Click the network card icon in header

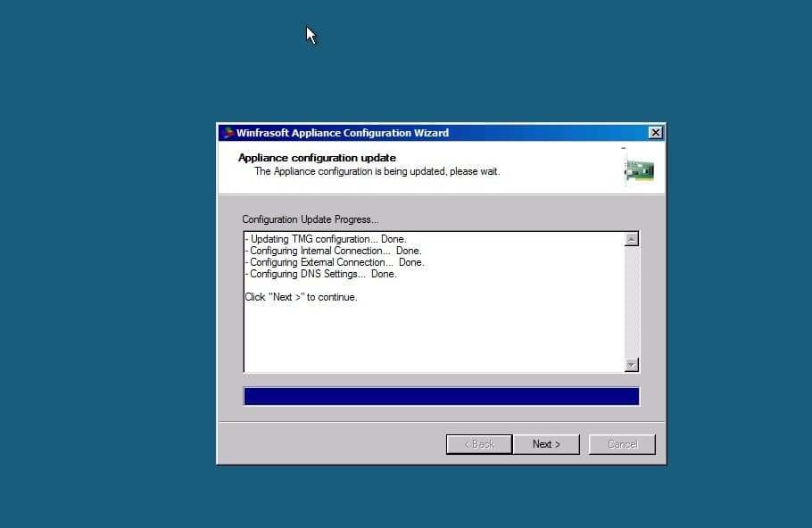639,169
